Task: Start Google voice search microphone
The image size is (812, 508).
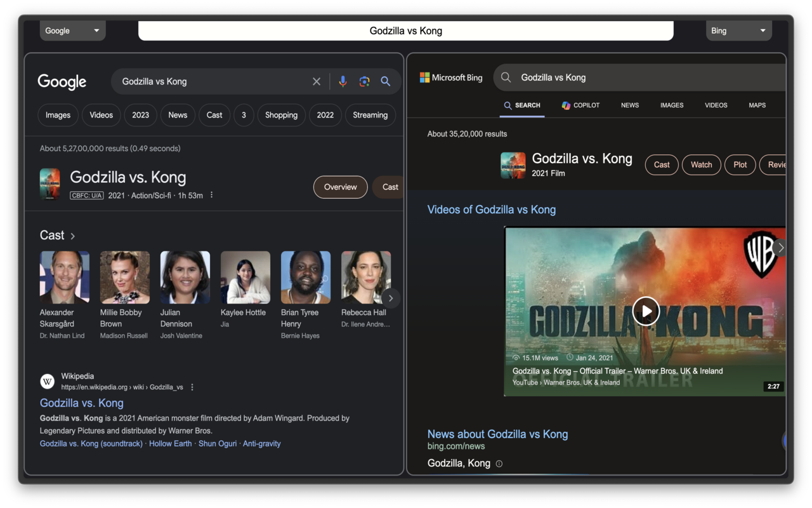Action: pos(343,81)
